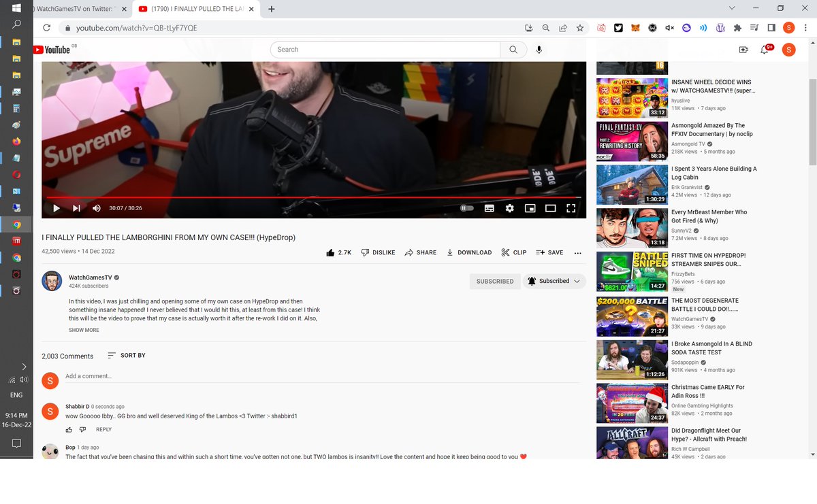
Task: Dislike Shabbir D's comment
Action: pyautogui.click(x=82, y=430)
